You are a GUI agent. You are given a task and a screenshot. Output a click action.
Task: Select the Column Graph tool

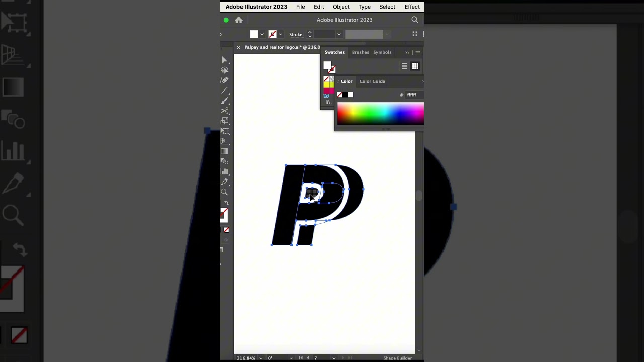pyautogui.click(x=225, y=172)
